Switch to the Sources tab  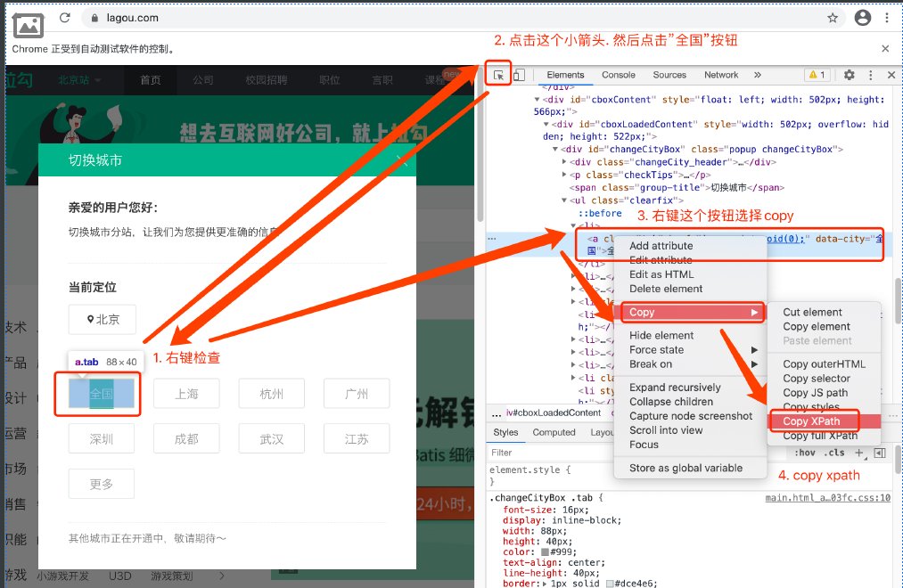pyautogui.click(x=669, y=75)
